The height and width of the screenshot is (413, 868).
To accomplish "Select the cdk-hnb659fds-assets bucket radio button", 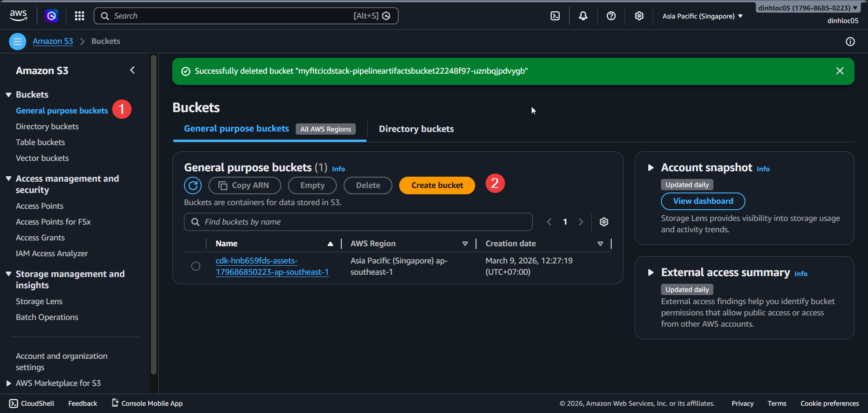I will (x=196, y=266).
